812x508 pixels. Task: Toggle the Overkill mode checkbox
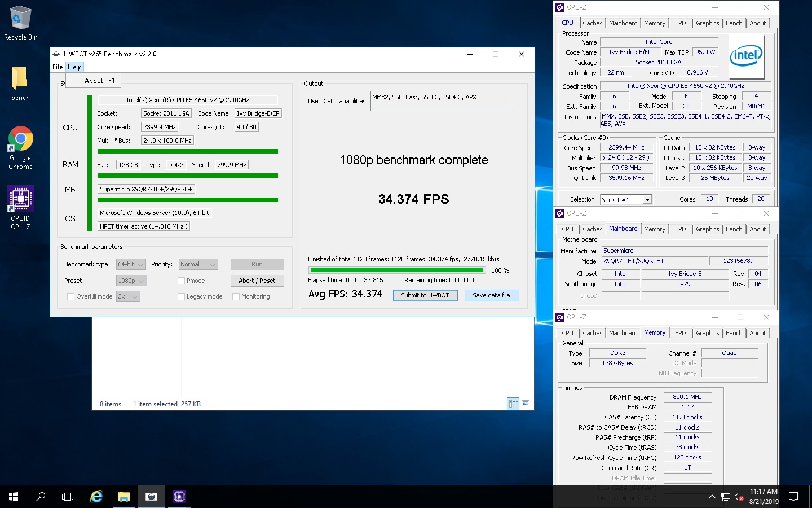tap(70, 296)
